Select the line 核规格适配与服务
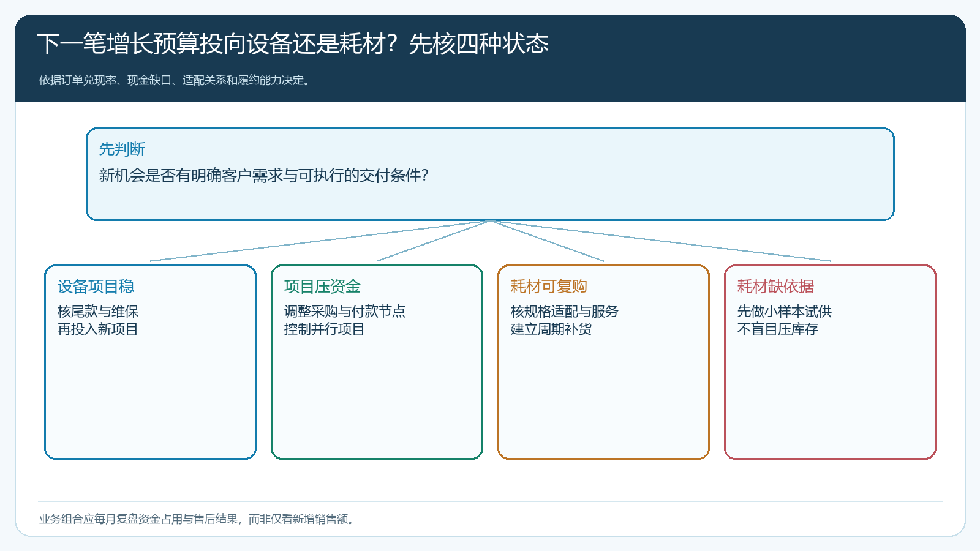 click(x=565, y=311)
